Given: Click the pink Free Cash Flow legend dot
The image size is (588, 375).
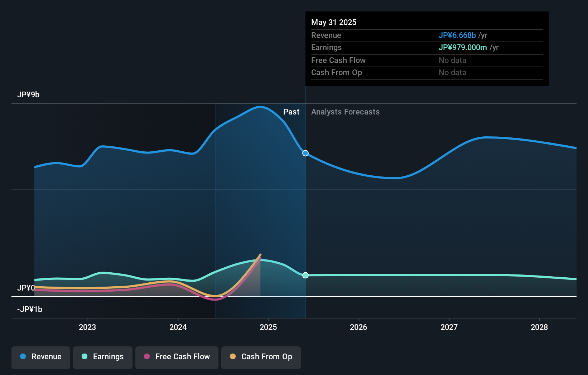Looking at the screenshot, I should point(147,356).
